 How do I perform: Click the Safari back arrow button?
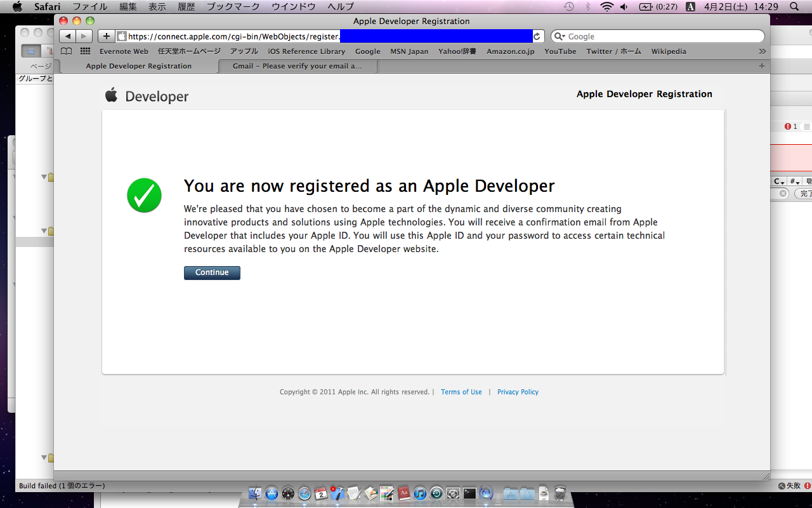(x=68, y=37)
